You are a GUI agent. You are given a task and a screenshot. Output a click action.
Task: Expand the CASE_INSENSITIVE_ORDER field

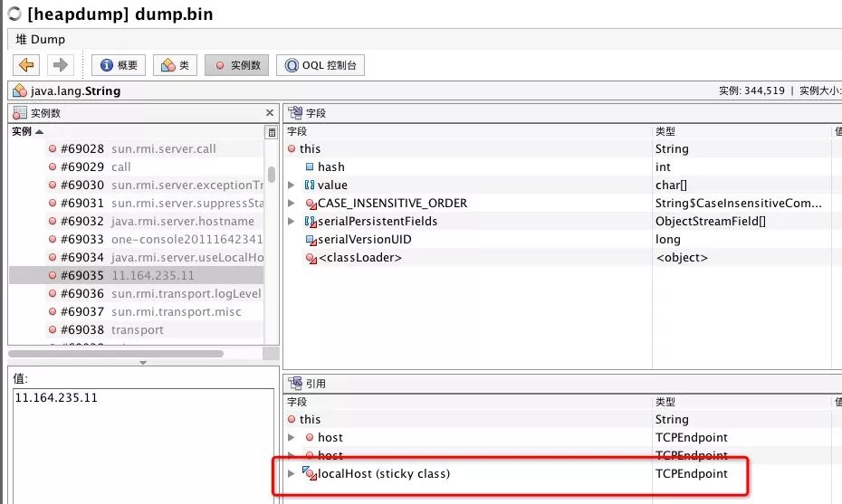(x=292, y=203)
